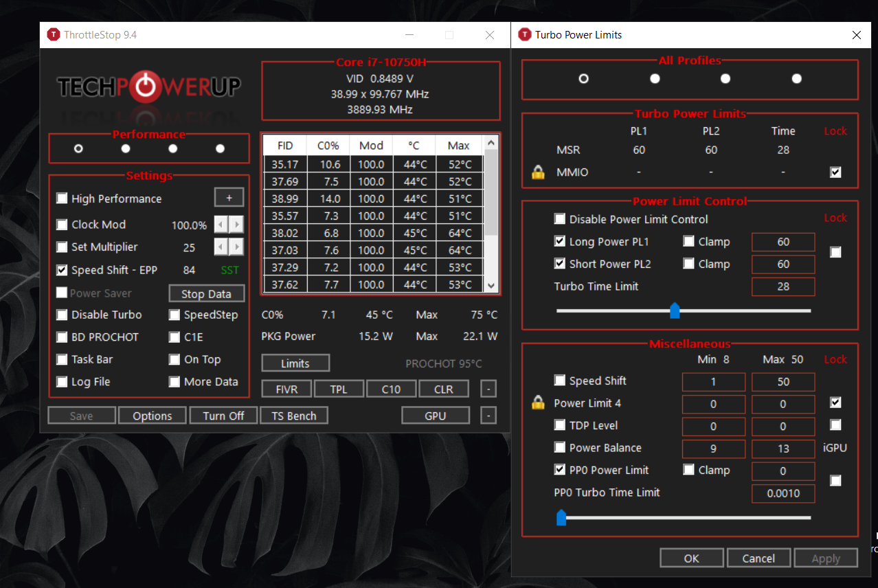Viewport: 878px width, 588px height.
Task: Click the PP0 Turbo Time Limit slider handle
Action: point(561,517)
